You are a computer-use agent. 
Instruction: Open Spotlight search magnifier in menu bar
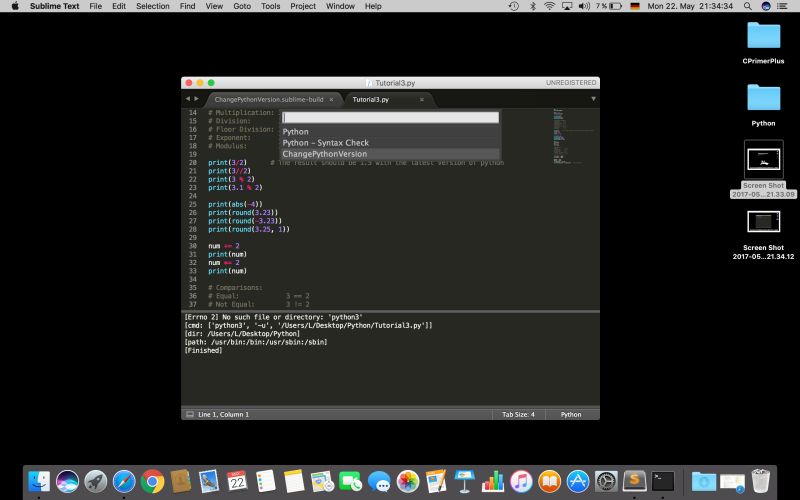pyautogui.click(x=747, y=6)
